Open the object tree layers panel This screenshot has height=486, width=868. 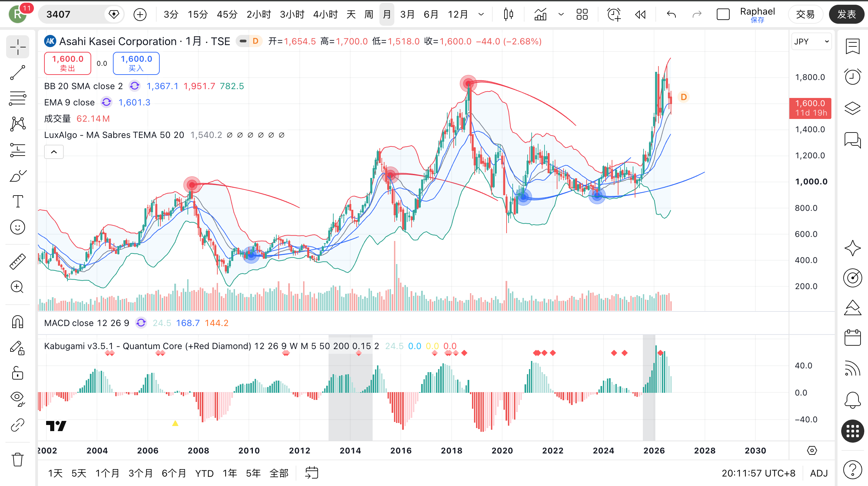[x=852, y=108]
